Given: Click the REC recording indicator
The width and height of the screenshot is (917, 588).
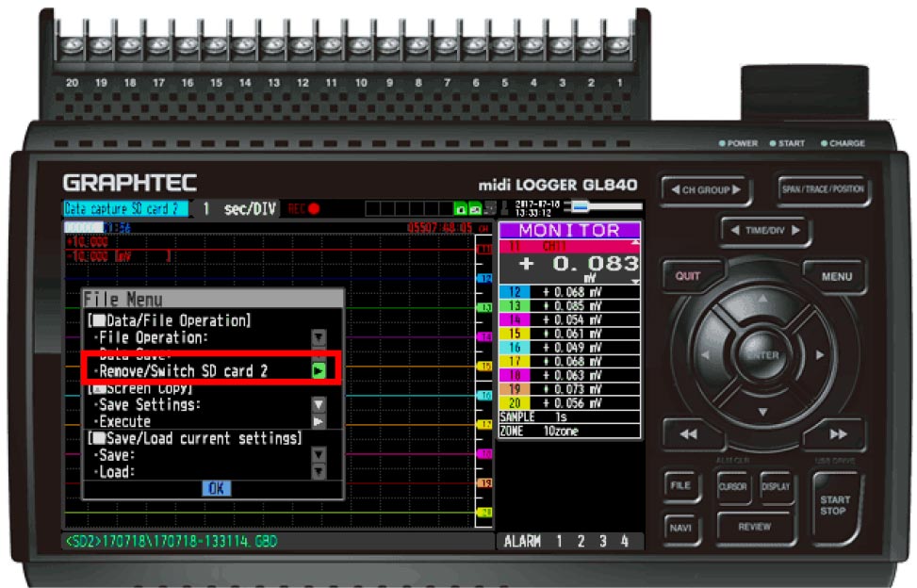Looking at the screenshot, I should point(303,208).
